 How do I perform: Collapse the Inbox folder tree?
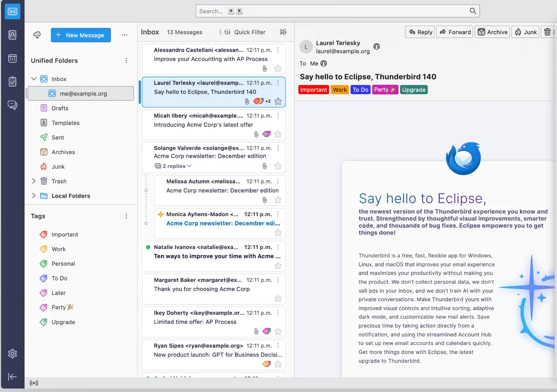click(x=34, y=79)
